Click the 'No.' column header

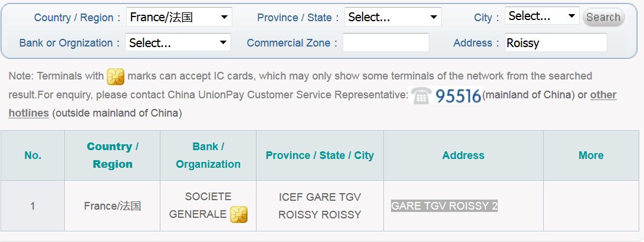click(x=33, y=155)
